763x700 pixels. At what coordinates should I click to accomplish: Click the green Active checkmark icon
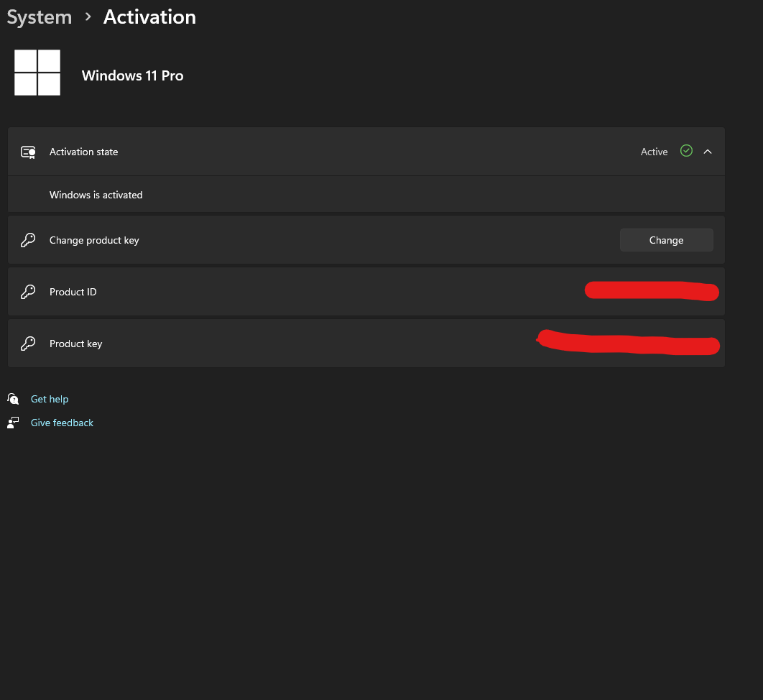click(x=686, y=151)
